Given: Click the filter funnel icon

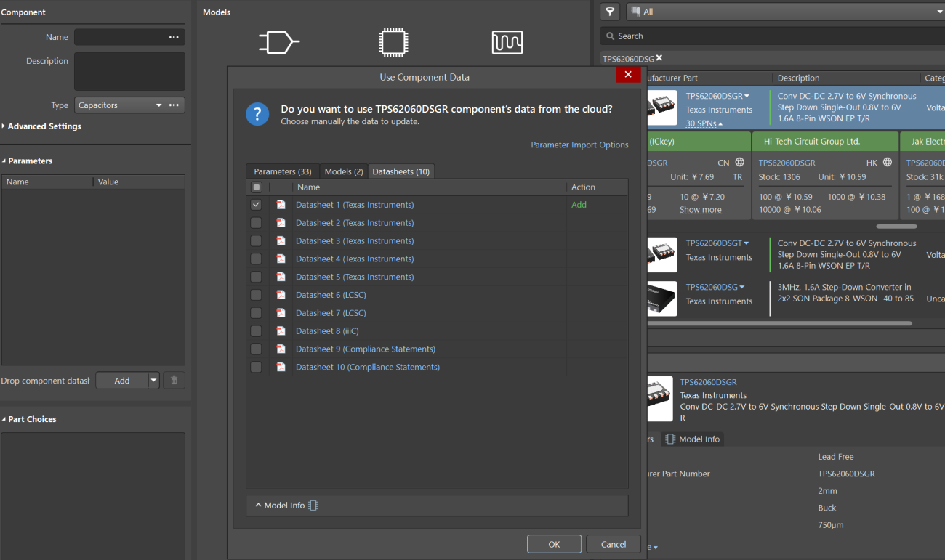Looking at the screenshot, I should (x=610, y=12).
